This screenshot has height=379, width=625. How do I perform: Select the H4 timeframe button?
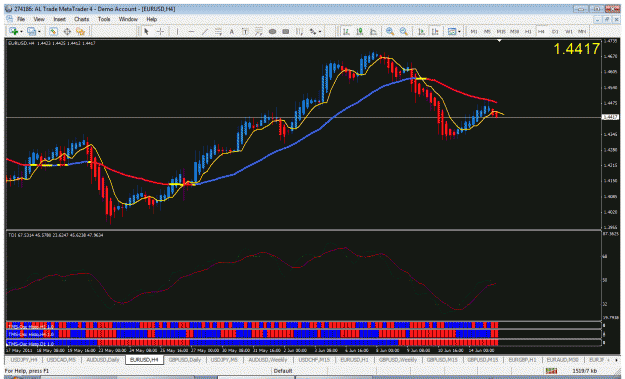click(541, 31)
